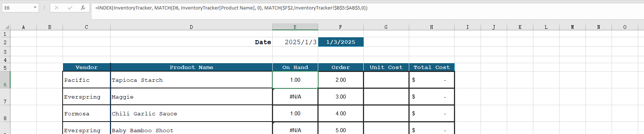Click the Enter formula checkmark icon

tap(70, 8)
